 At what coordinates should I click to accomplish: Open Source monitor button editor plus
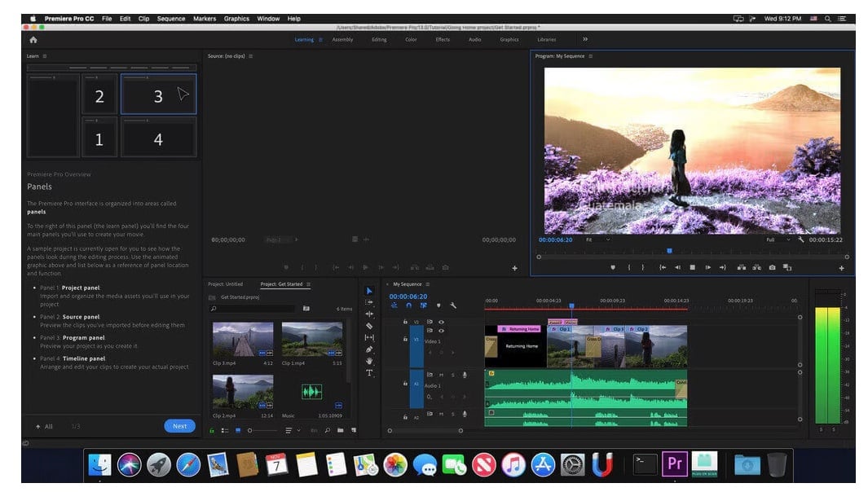[x=515, y=268]
